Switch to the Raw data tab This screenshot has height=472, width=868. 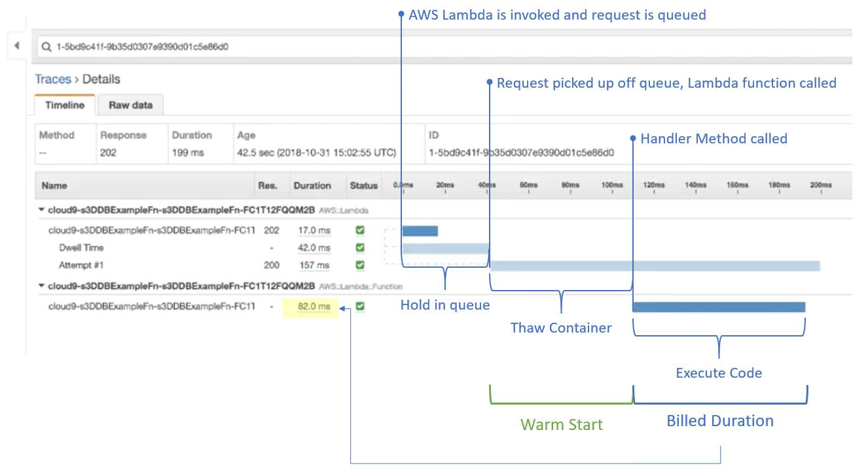click(x=130, y=105)
